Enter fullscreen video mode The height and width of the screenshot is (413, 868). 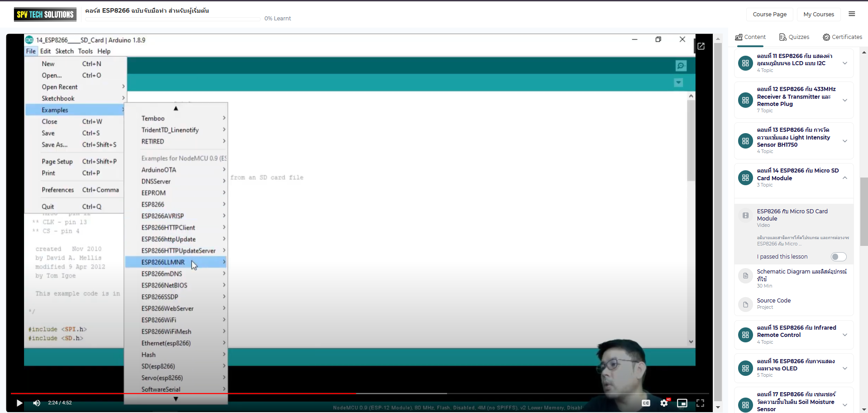point(700,403)
